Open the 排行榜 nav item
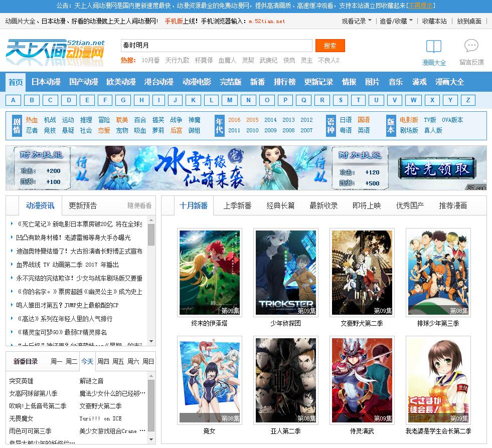This screenshot has height=448, width=492. (284, 82)
